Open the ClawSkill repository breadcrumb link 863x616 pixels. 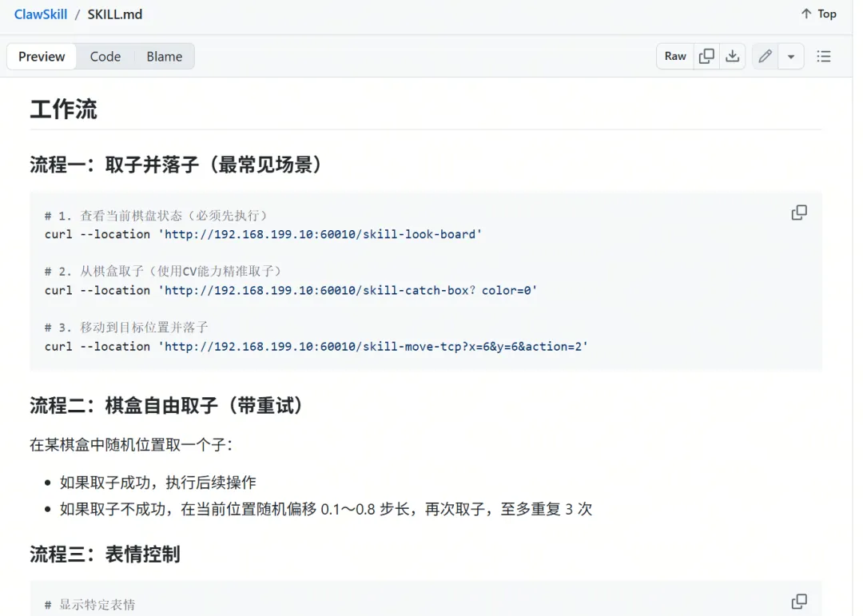[x=41, y=14]
